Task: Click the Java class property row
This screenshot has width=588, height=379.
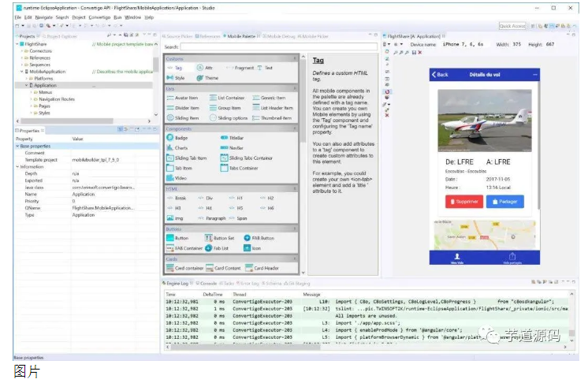Action: pyautogui.click(x=87, y=188)
